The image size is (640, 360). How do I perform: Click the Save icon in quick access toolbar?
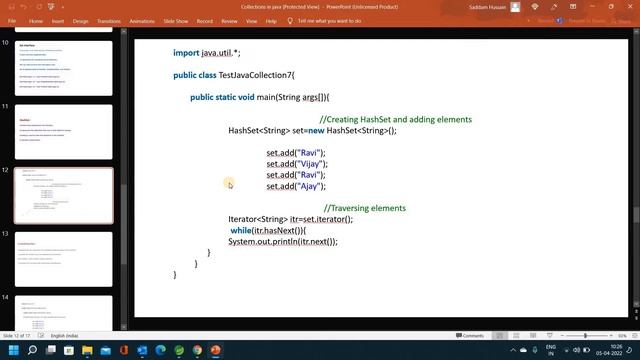pos(11,7)
